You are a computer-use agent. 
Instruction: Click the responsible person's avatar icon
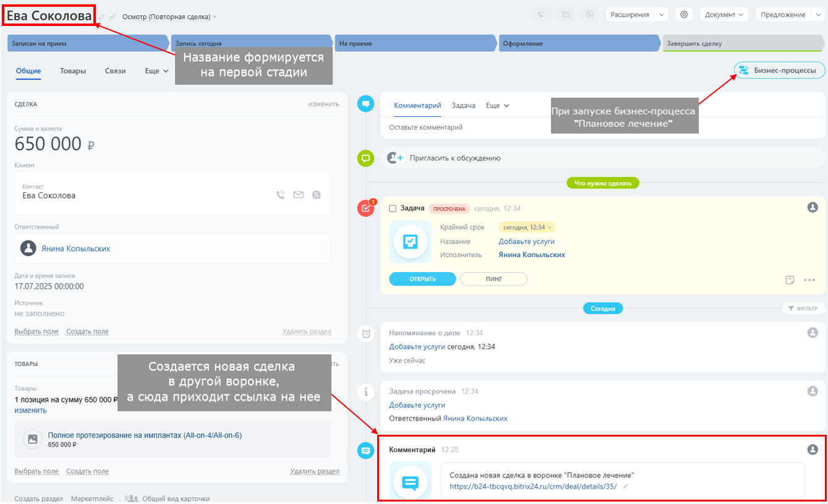[28, 248]
